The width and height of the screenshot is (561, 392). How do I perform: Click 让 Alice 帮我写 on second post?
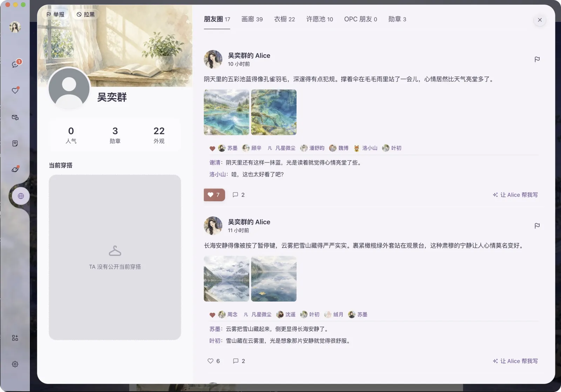point(515,361)
